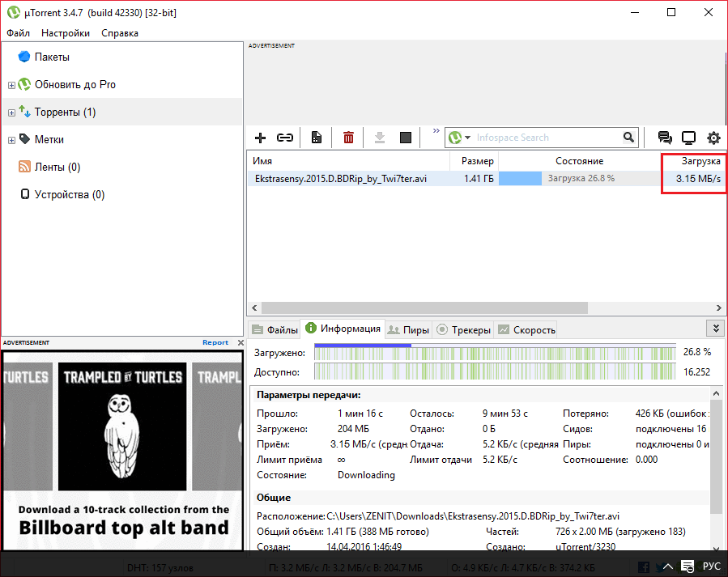Screen dimensions: 728x577
Task: Click the Report link above the ad
Action: point(215,342)
